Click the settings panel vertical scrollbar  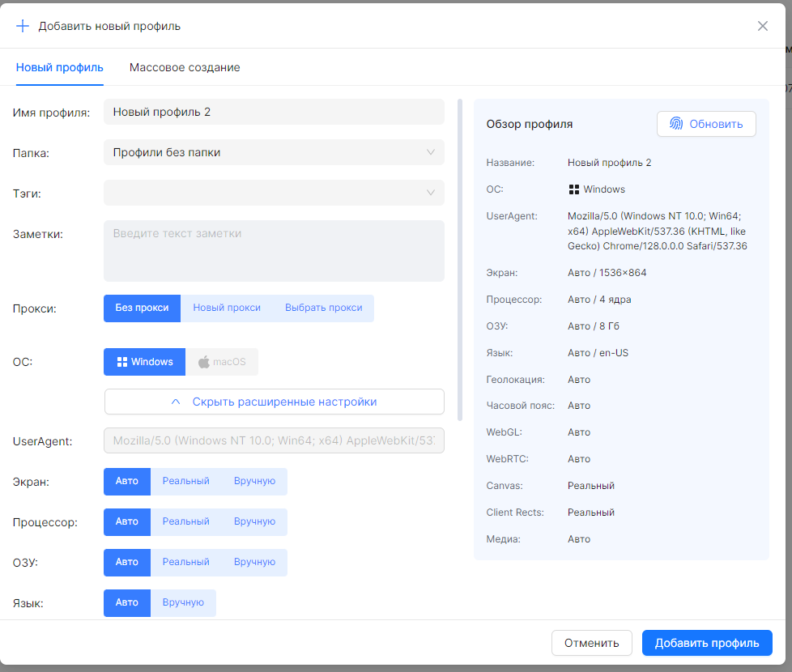click(460, 259)
